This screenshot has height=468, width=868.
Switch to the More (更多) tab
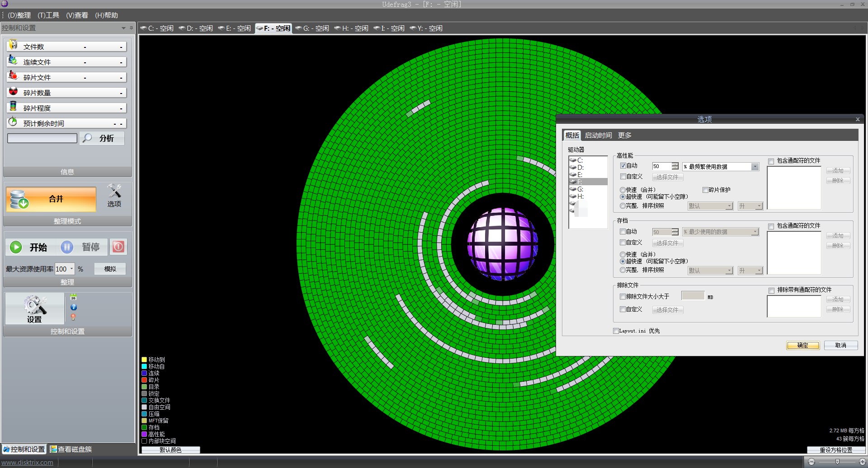pos(625,136)
